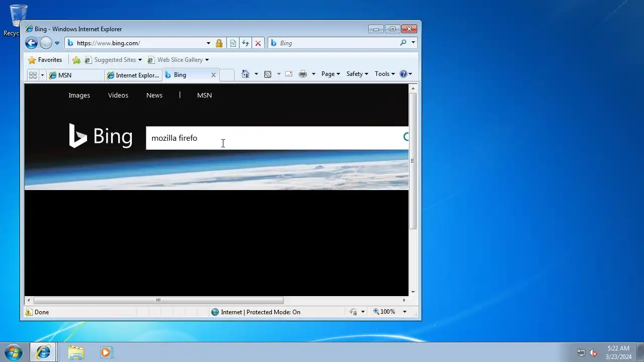The image size is (644, 362).
Task: Open the Tools menu
Action: click(385, 74)
